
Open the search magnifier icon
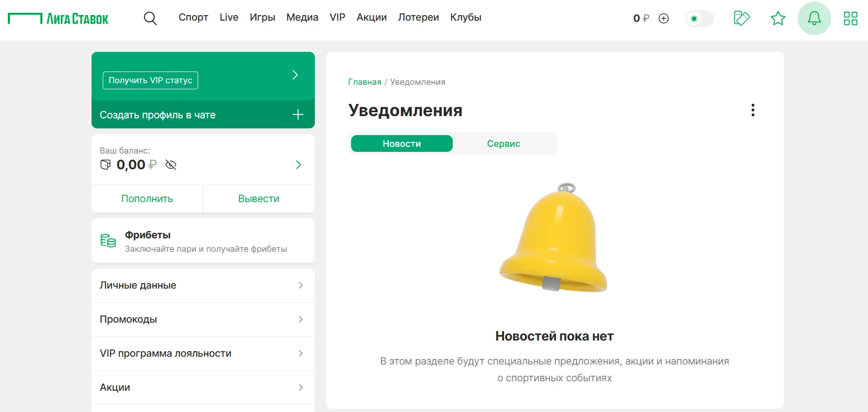(x=150, y=18)
